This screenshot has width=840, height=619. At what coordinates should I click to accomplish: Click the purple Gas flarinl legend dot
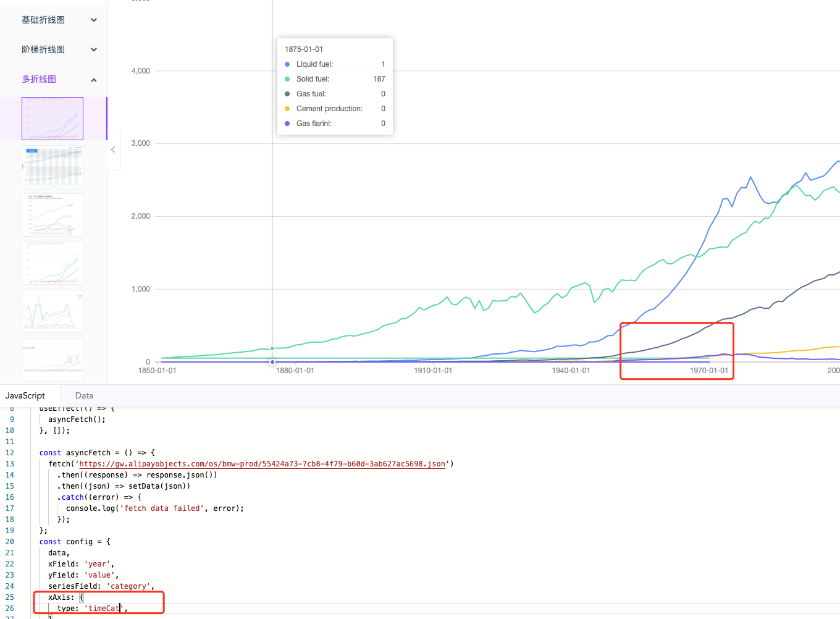287,123
